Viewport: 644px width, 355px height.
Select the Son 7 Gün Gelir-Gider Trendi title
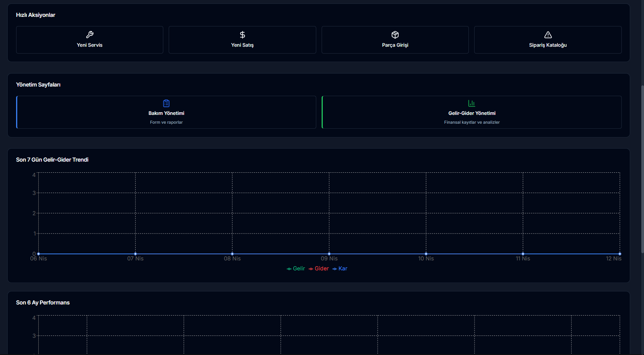coord(52,160)
